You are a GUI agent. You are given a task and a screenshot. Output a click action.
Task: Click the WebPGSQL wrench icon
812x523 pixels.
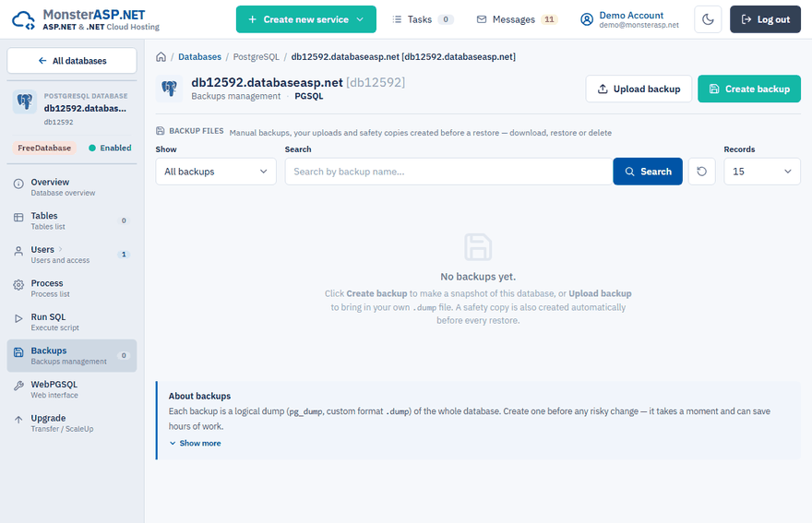(x=18, y=386)
